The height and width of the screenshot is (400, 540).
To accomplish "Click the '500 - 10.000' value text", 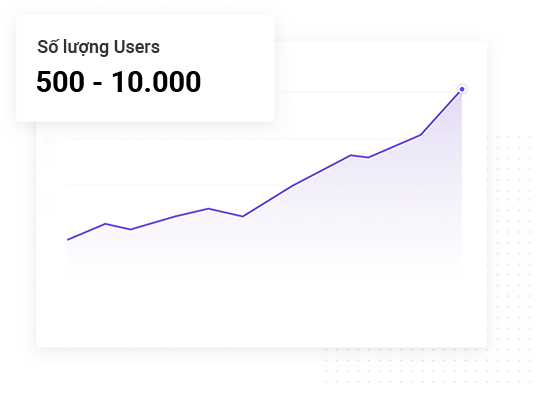I will (119, 82).
